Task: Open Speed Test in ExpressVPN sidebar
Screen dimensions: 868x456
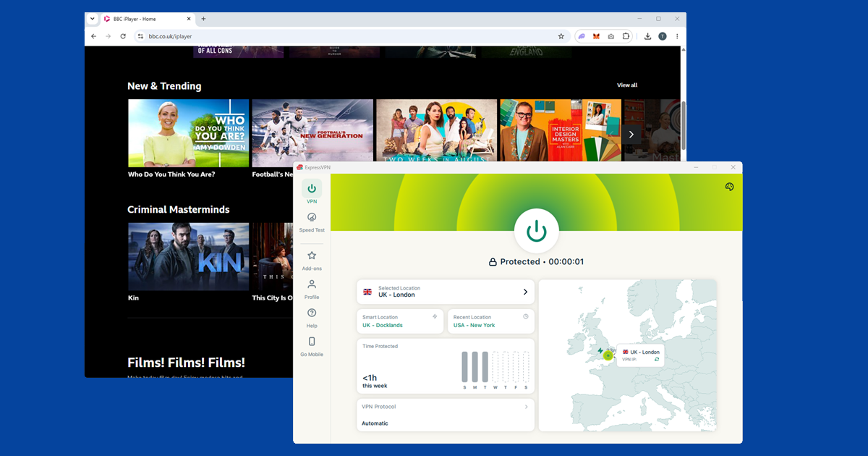Action: (x=312, y=223)
